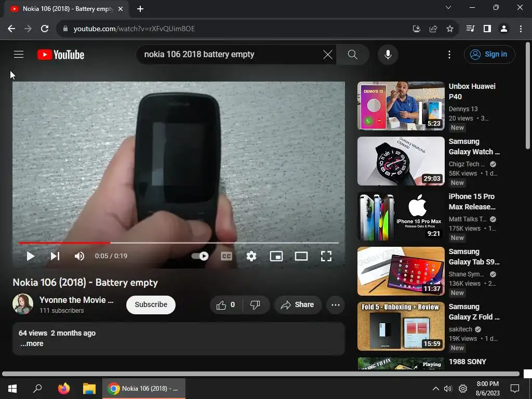The image size is (532, 399).
Task: Click the horizontal page scrollbar
Action: (x=261, y=374)
